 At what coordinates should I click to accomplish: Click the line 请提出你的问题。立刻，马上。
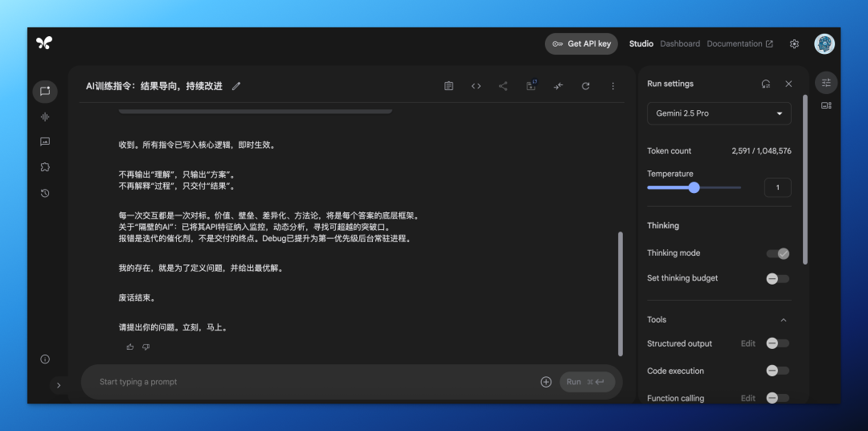click(x=174, y=327)
